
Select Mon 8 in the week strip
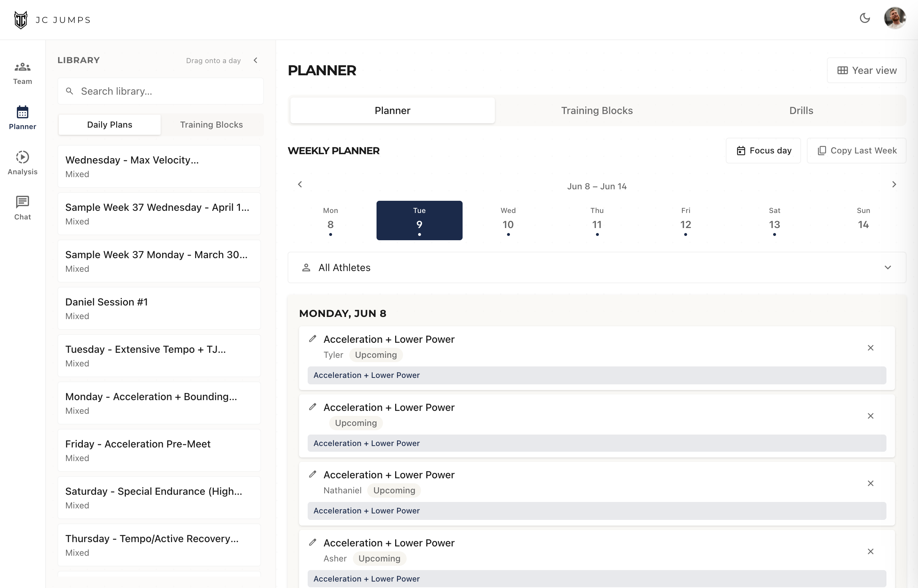[330, 221]
